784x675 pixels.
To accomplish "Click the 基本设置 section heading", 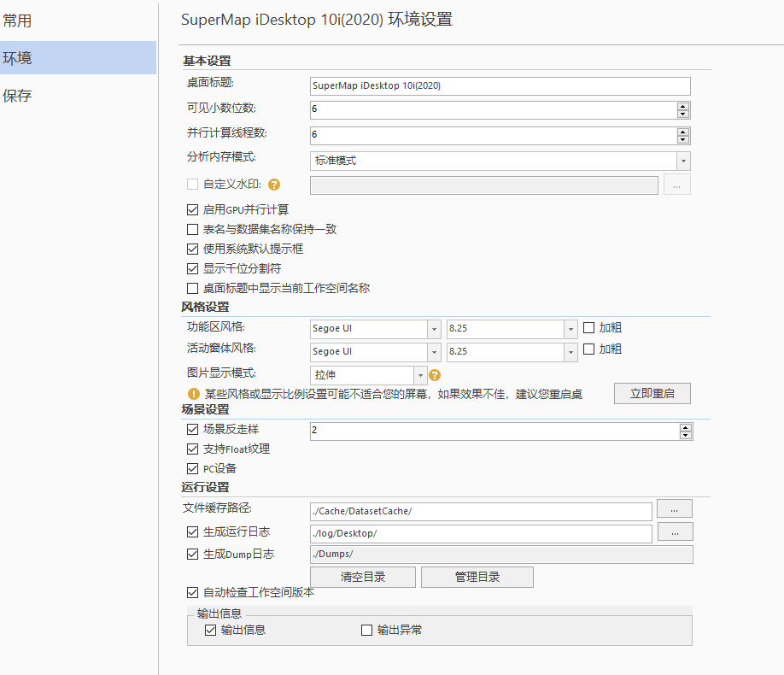I will click(x=207, y=61).
